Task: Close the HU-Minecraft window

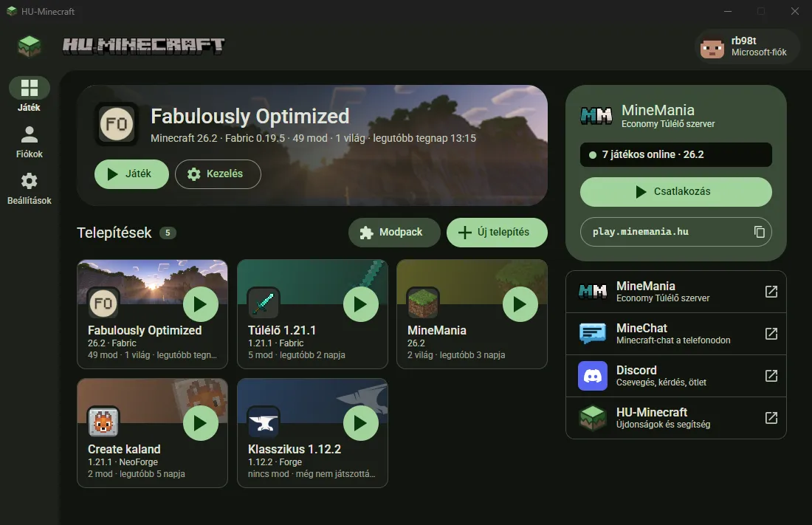Action: pyautogui.click(x=795, y=11)
